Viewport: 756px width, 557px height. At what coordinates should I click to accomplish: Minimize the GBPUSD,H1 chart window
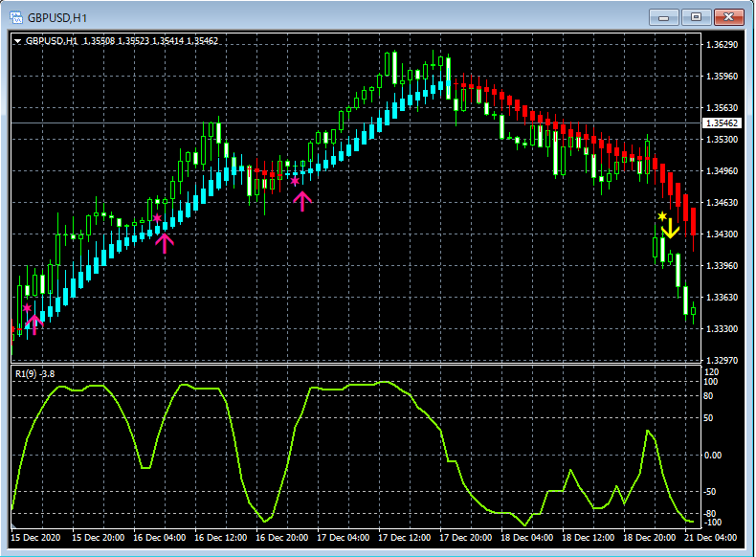click(664, 17)
